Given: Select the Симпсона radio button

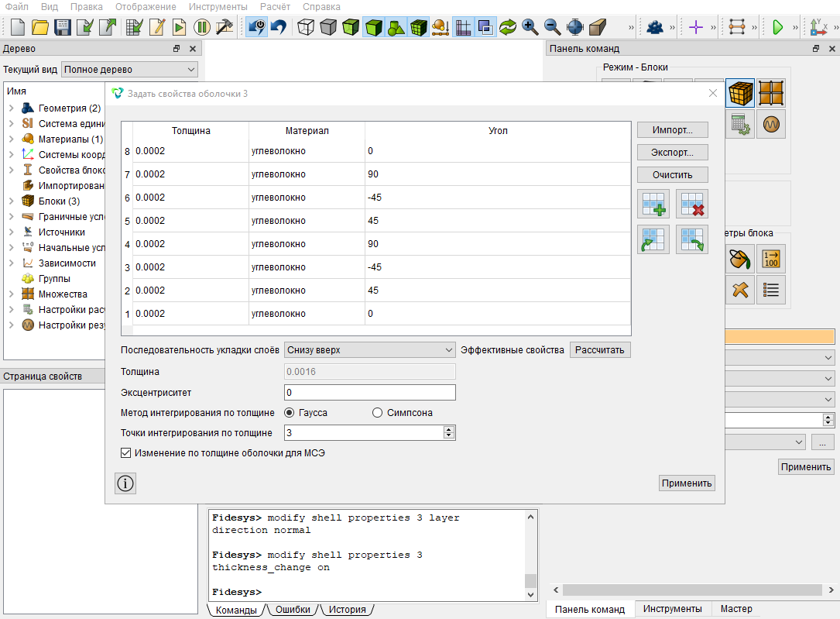Looking at the screenshot, I should click(x=378, y=413).
